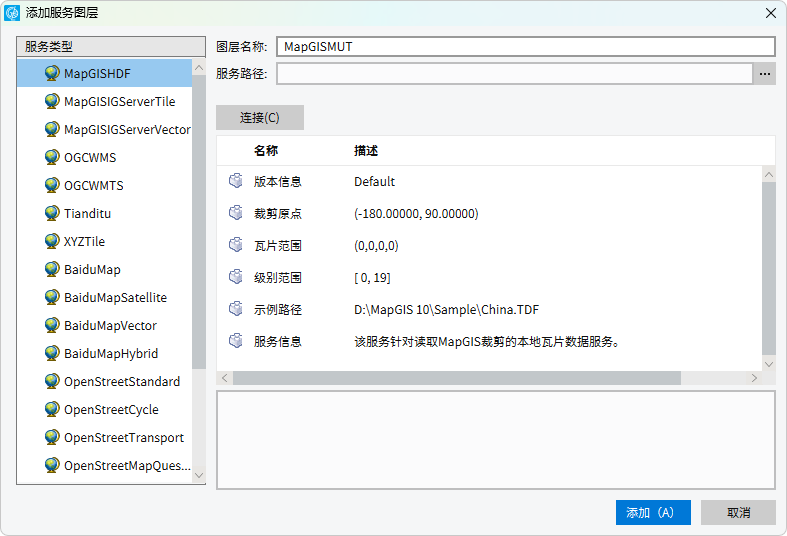Image resolution: width=787 pixels, height=536 pixels.
Task: Pick the OGCWMTS service type
Action: 104,186
